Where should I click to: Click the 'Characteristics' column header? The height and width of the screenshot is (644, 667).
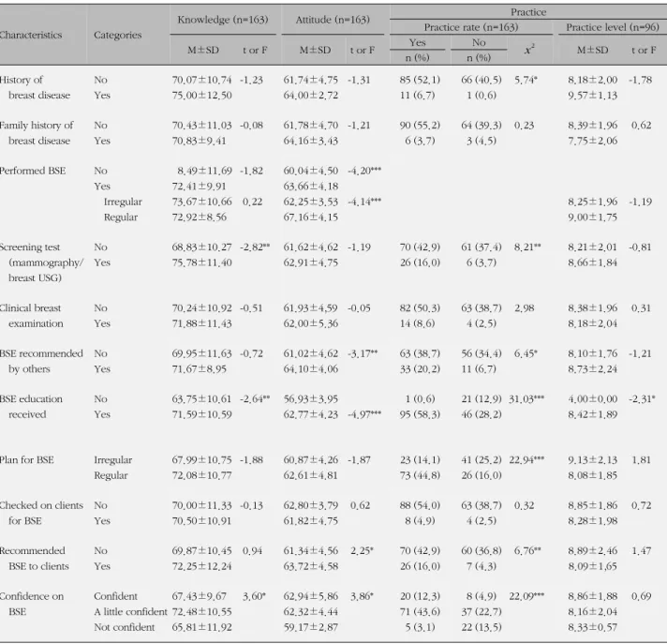click(31, 35)
